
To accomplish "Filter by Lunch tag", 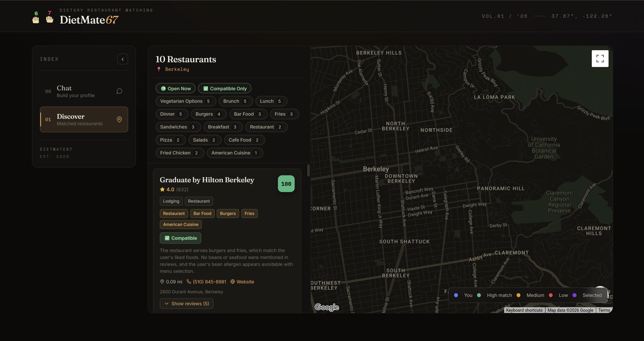I will pos(271,101).
